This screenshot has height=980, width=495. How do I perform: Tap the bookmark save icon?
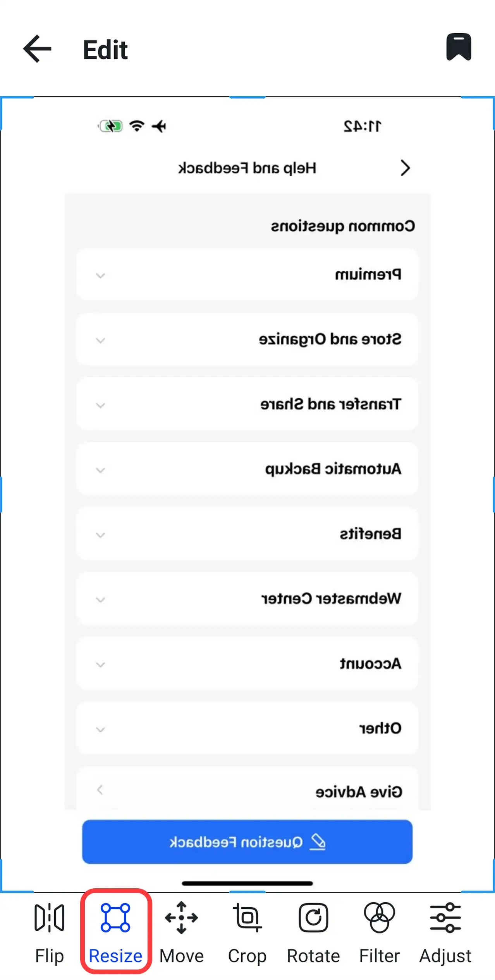point(459,47)
